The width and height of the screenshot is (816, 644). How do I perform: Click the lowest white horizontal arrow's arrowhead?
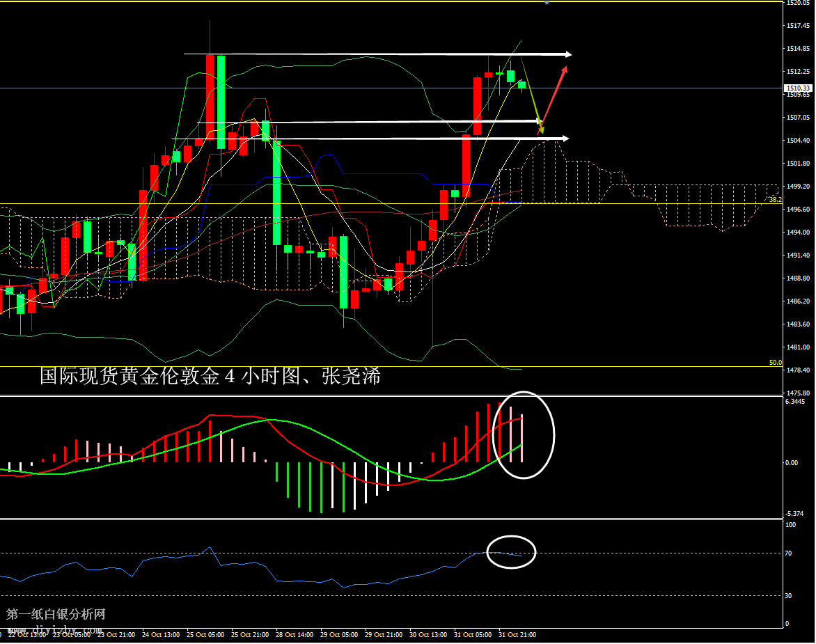tap(563, 139)
